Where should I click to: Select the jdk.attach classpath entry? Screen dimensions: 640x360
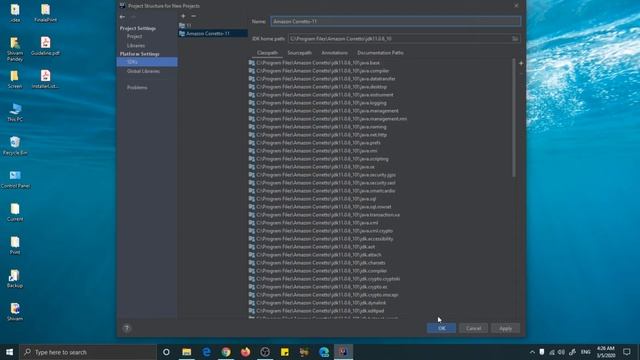[x=315, y=255]
